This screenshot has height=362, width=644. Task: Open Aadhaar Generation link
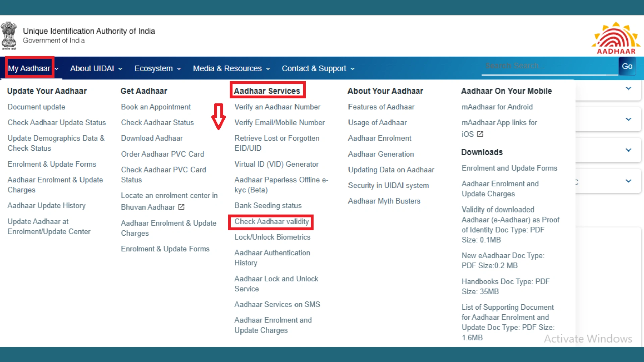(x=381, y=154)
